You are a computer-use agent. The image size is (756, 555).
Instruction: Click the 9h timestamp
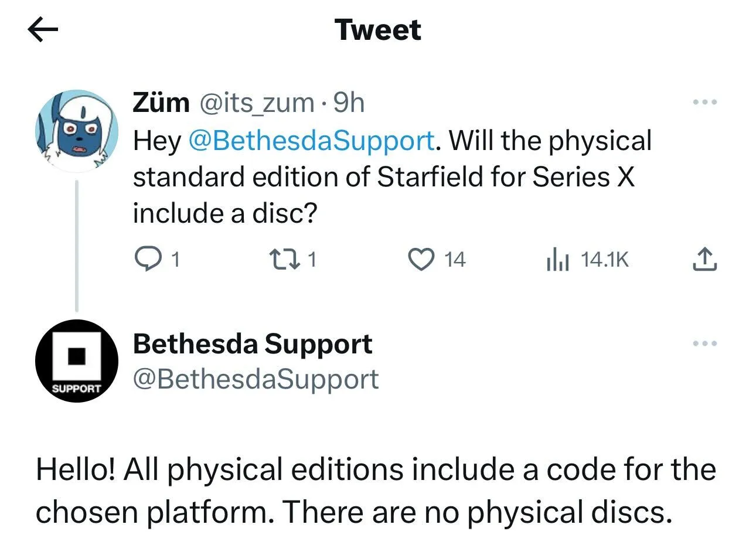[x=349, y=103]
